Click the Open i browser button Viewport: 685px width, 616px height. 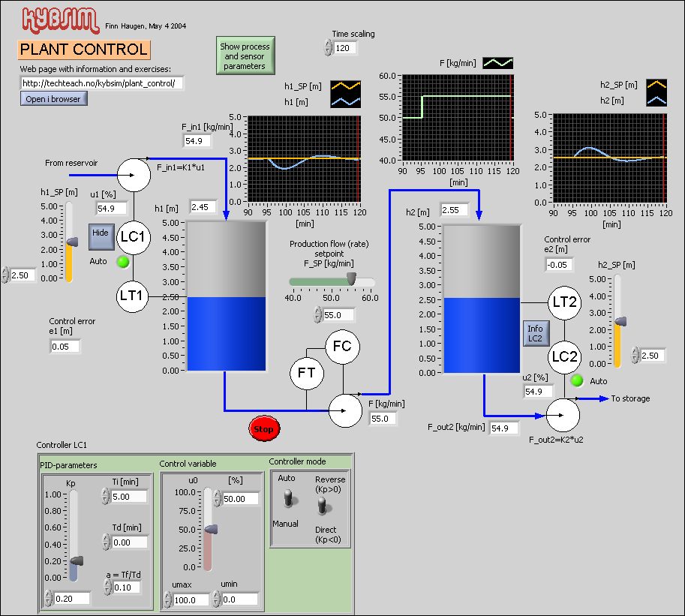click(53, 98)
